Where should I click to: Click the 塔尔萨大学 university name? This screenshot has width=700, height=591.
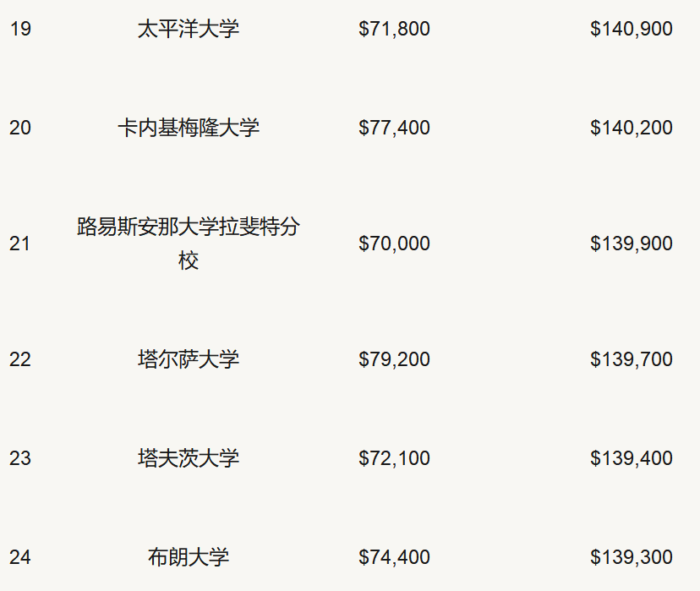[189, 360]
